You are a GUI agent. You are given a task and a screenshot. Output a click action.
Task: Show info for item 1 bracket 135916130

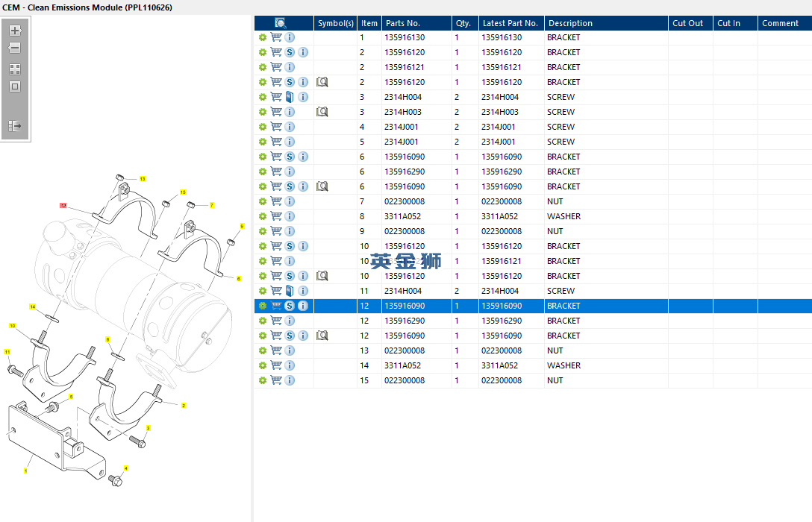click(x=290, y=37)
